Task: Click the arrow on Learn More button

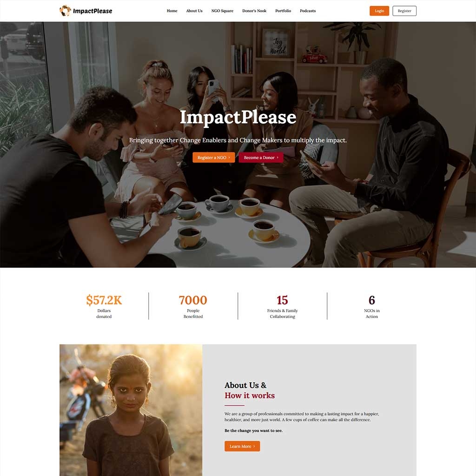Action: [x=254, y=446]
